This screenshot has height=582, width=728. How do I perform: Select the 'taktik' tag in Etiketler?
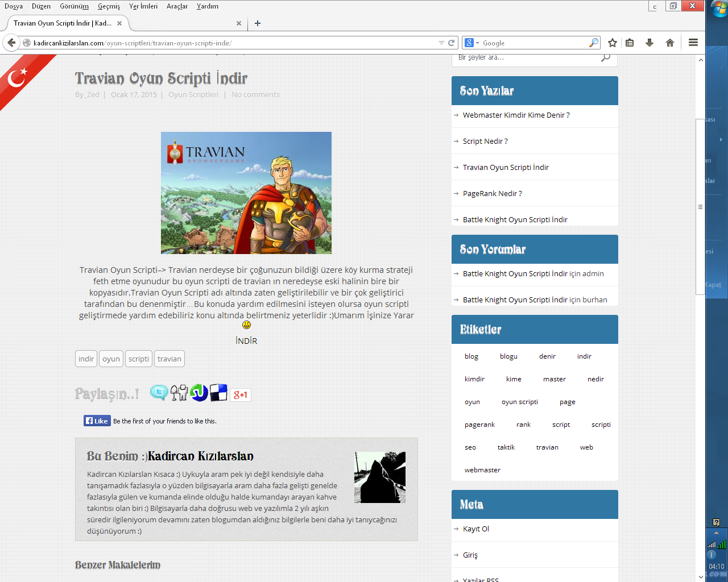coord(506,447)
